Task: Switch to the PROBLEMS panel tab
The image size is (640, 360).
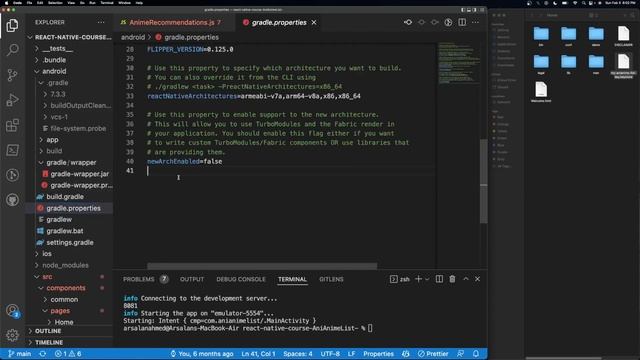Action: click(145, 279)
